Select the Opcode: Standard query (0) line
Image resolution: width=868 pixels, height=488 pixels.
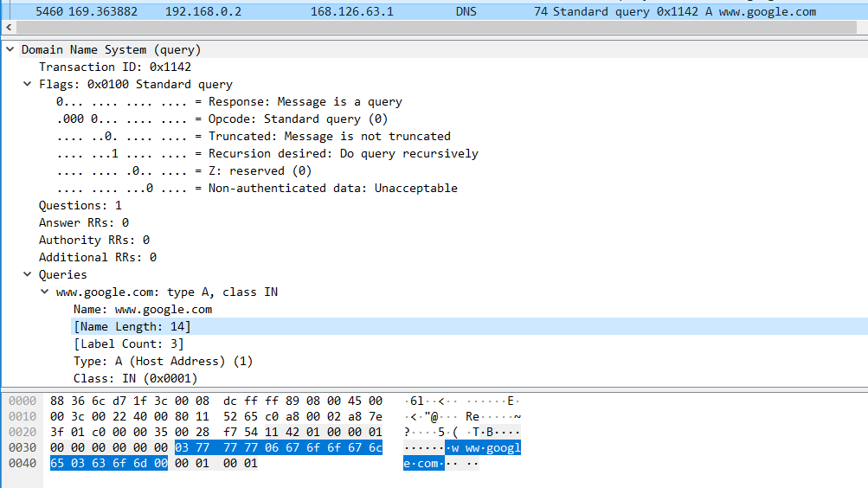pyautogui.click(x=222, y=119)
